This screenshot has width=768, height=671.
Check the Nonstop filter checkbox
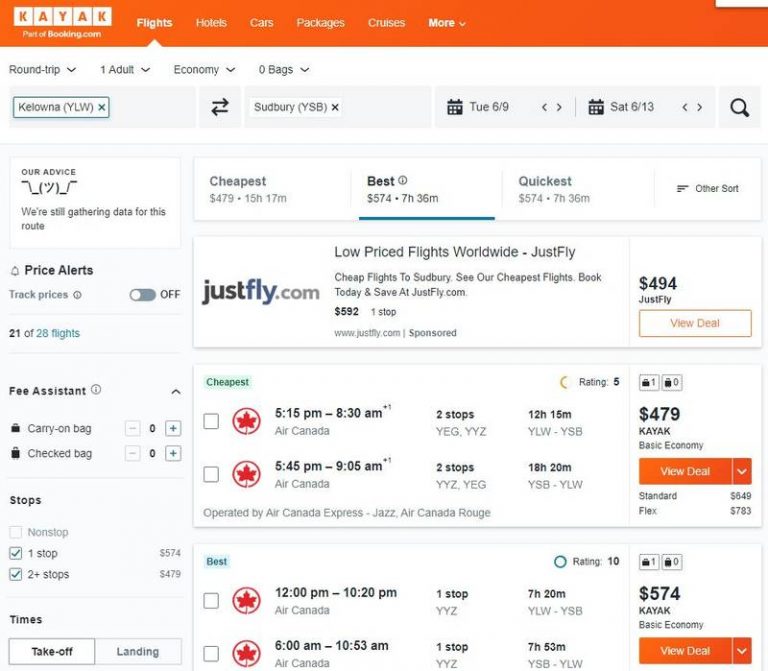(x=16, y=532)
